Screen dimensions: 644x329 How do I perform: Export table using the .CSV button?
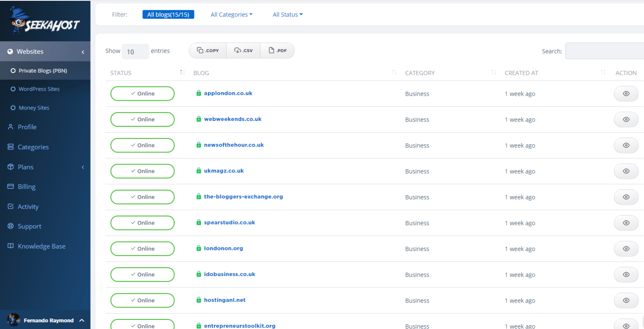(244, 51)
